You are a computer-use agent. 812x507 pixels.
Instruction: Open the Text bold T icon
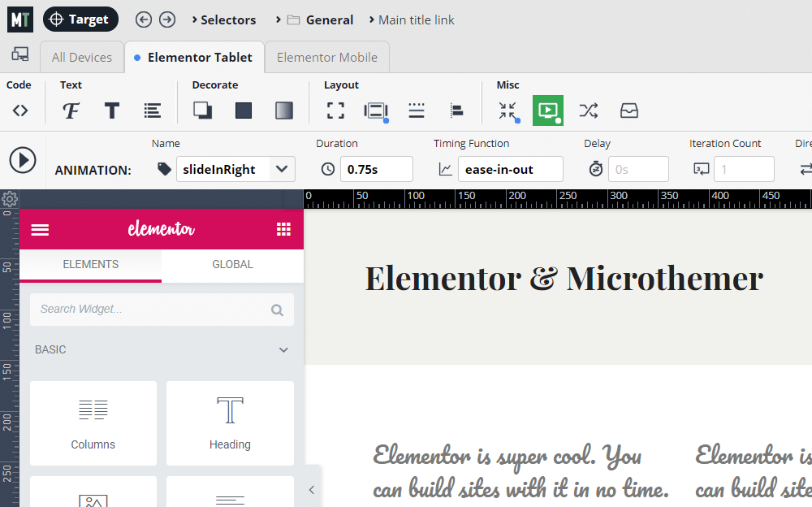pos(112,110)
